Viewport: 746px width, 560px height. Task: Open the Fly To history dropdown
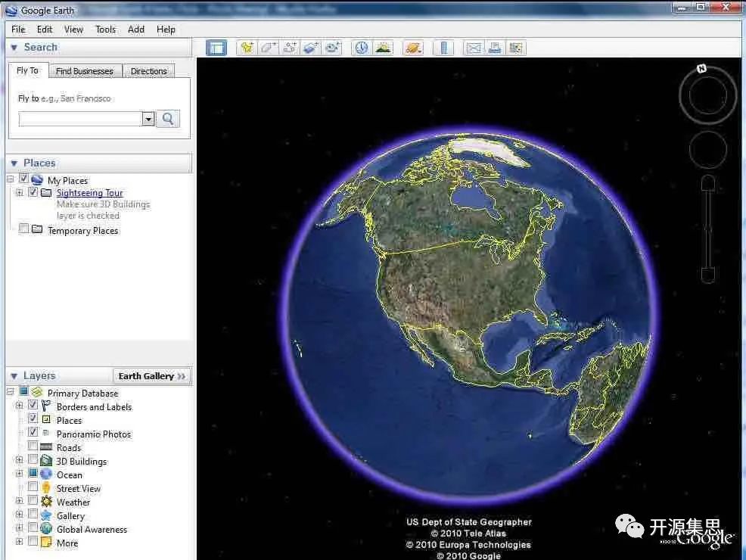click(148, 119)
